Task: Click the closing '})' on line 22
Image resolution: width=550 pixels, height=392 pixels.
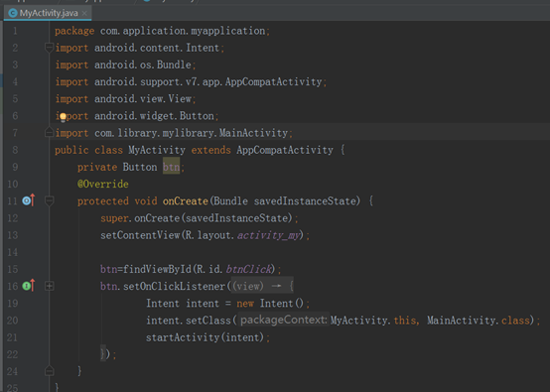Action: [106, 354]
